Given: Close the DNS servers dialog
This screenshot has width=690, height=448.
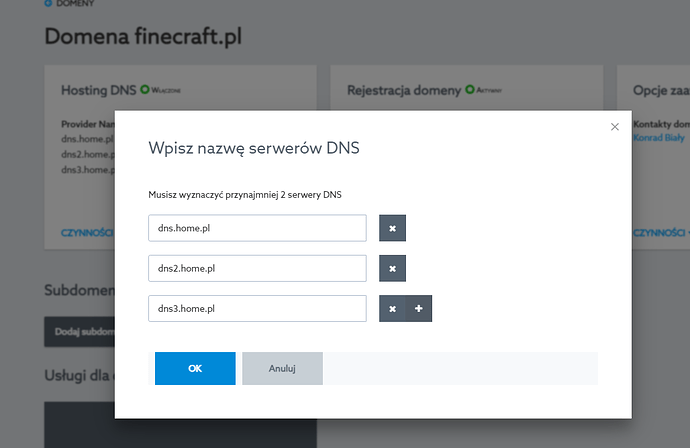Looking at the screenshot, I should click(614, 127).
